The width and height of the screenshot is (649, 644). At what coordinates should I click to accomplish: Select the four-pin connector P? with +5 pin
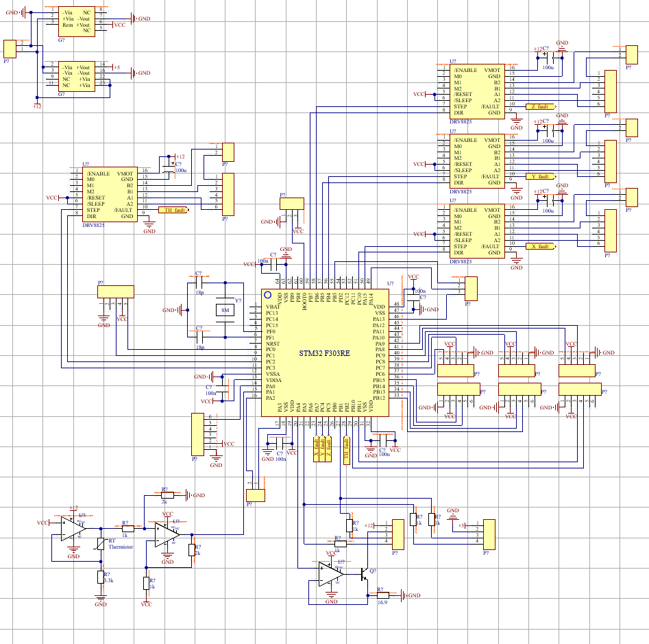(489, 534)
